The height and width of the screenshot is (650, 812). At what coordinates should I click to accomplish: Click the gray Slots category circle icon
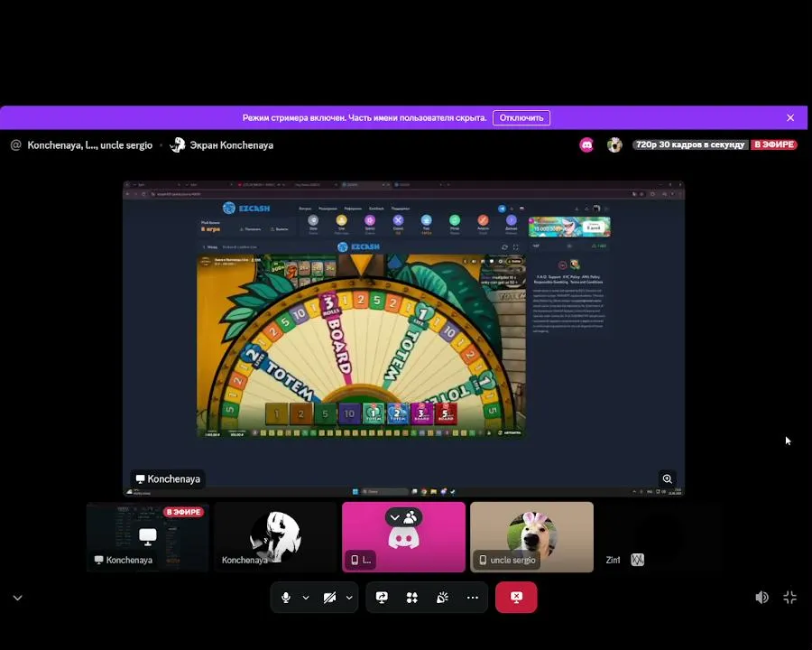coord(313,221)
